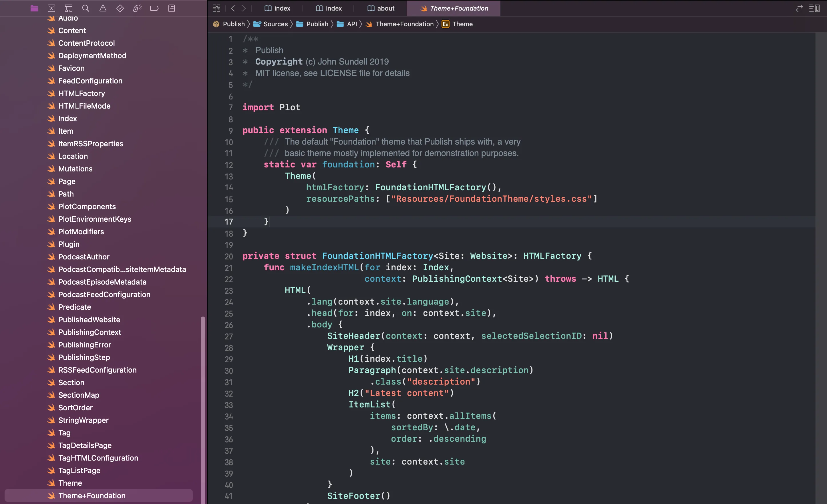Open the Reports sidebar with the list icon

click(x=171, y=8)
